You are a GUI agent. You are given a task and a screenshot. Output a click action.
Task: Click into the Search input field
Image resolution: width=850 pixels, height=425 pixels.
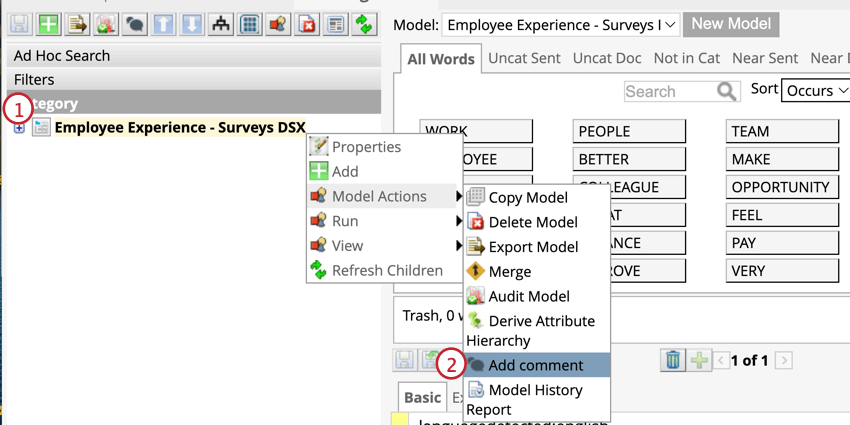668,91
